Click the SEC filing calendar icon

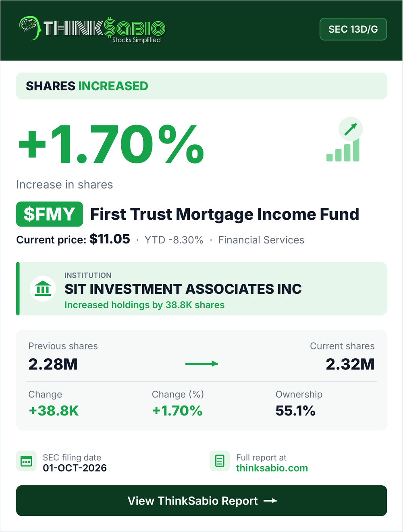pyautogui.click(x=26, y=461)
